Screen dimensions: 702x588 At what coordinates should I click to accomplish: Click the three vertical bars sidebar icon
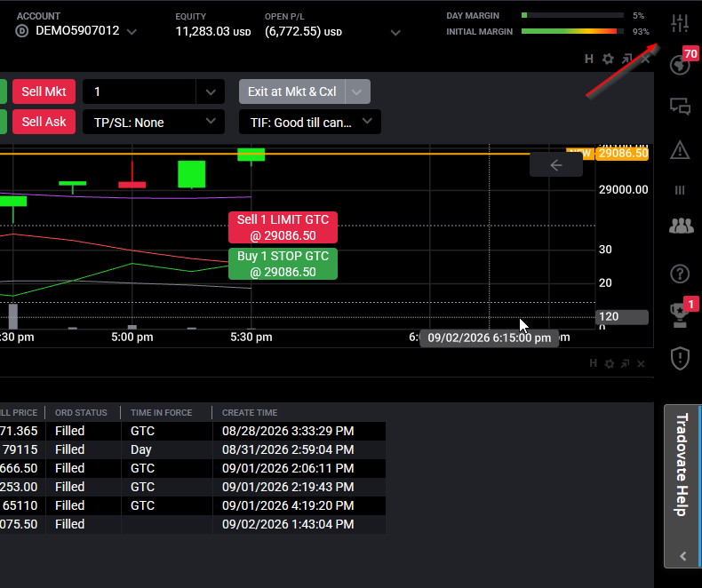(680, 190)
